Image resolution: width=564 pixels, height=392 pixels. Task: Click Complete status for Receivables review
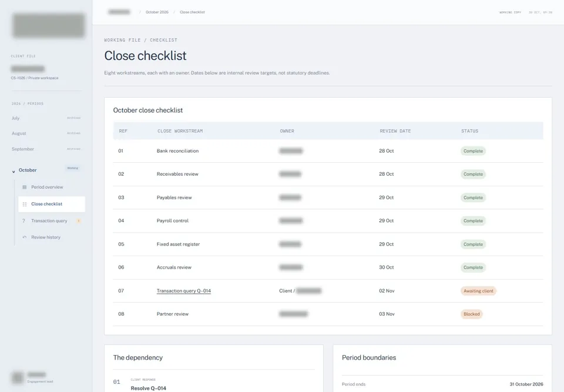tap(473, 174)
